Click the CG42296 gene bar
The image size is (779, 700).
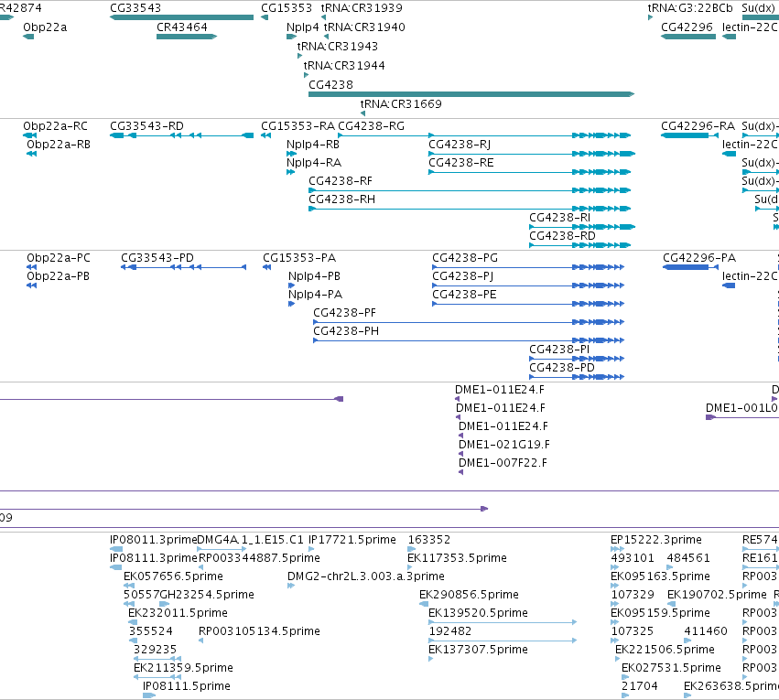pos(688,37)
